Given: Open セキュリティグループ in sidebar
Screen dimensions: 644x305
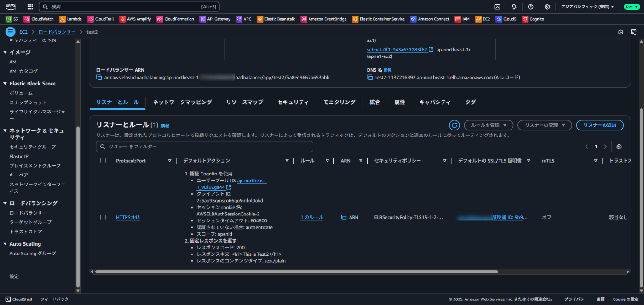Looking at the screenshot, I should click(x=33, y=147).
